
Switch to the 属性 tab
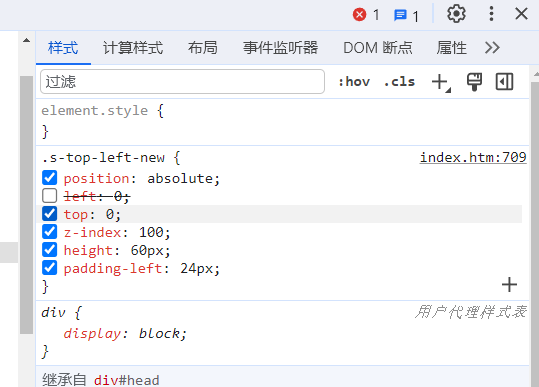point(452,48)
